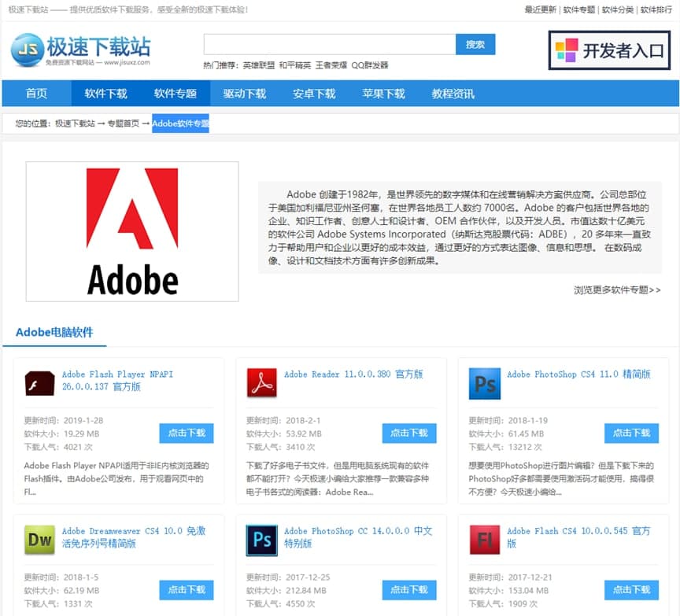Click the Adobe Flash Player NPAPI icon

pos(39,382)
